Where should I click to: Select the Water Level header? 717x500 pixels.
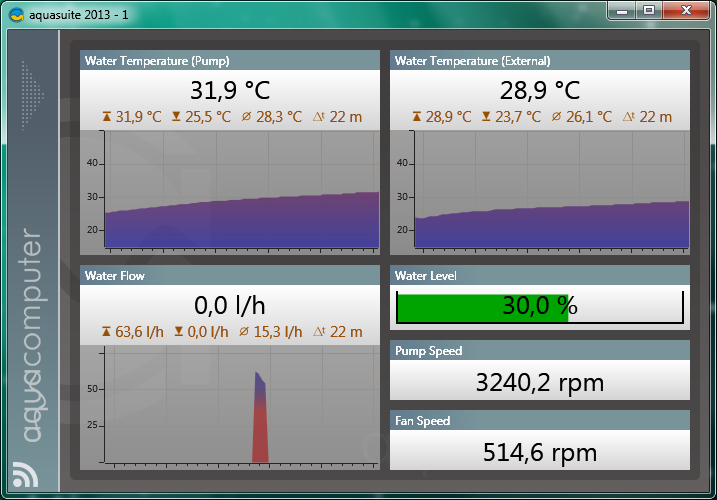[x=540, y=275]
